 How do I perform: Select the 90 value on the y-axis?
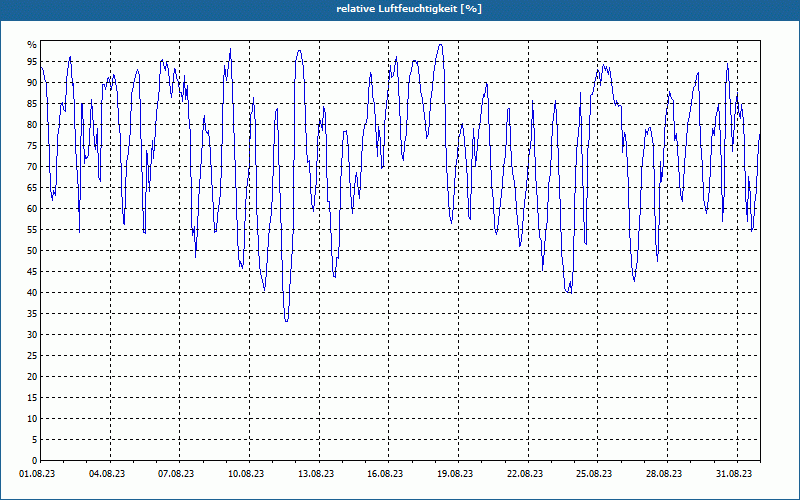coord(32,83)
